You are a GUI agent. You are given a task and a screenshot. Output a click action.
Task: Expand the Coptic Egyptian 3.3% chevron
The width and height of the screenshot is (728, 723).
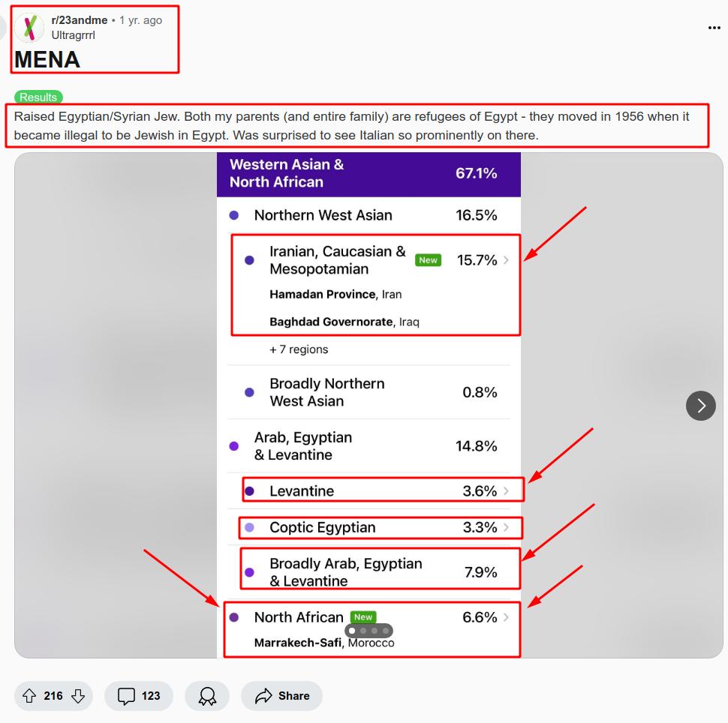(506, 527)
